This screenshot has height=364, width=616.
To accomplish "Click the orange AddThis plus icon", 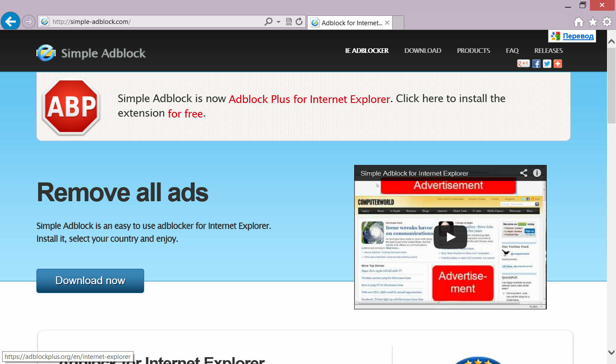I will click(558, 63).
